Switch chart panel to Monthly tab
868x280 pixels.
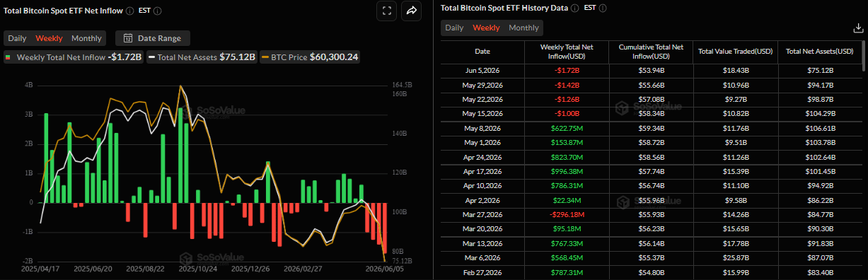86,38
